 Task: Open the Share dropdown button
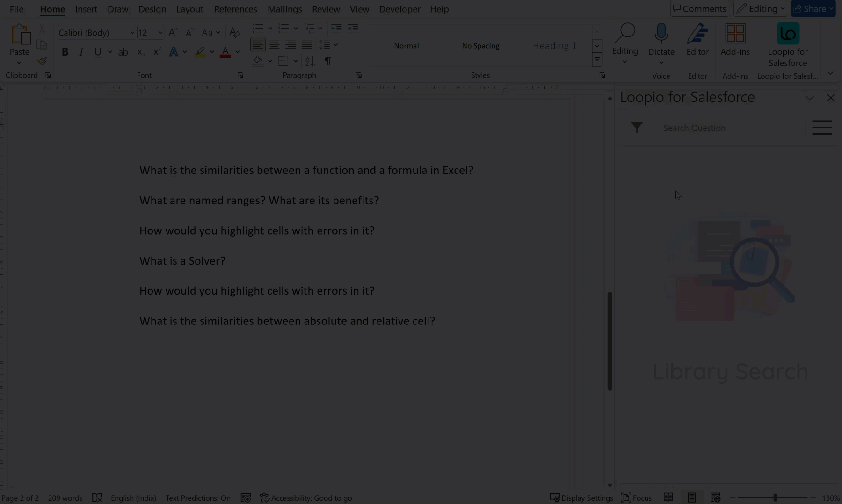813,8
